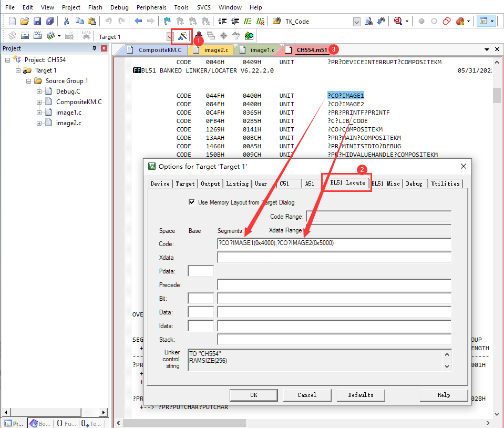Switch to the BL51 Misc tab
The width and height of the screenshot is (504, 428).
(386, 184)
